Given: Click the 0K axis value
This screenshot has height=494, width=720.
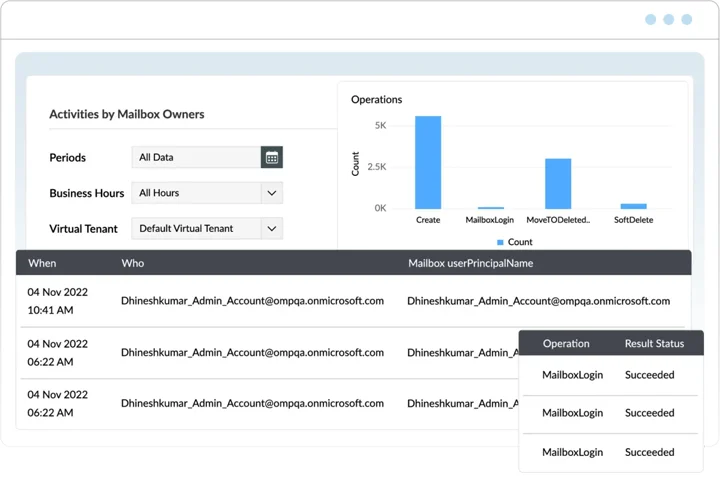Looking at the screenshot, I should coord(380,208).
